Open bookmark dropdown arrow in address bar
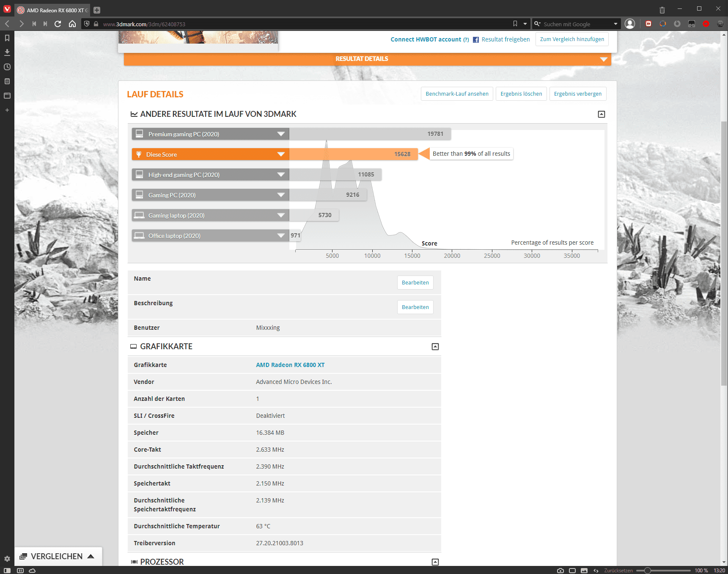 point(525,24)
